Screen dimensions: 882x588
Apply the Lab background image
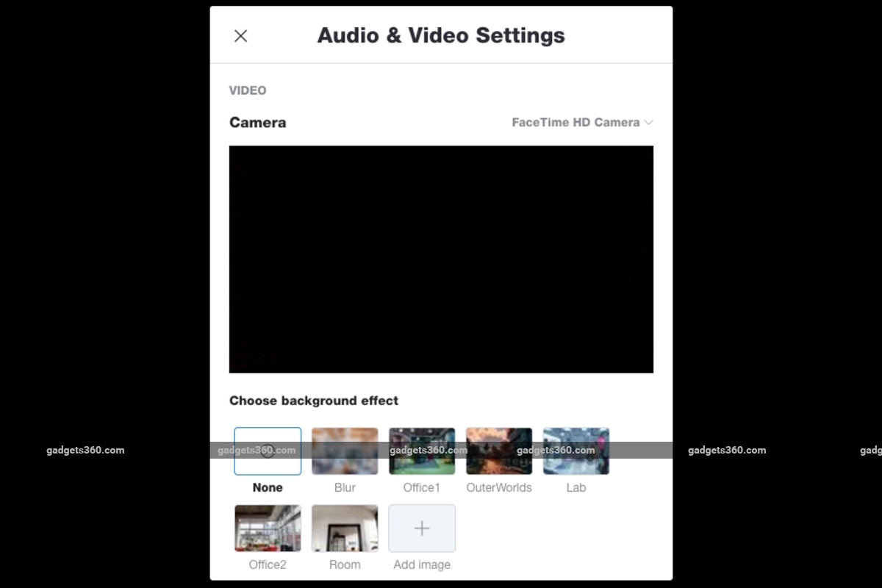[x=576, y=451]
